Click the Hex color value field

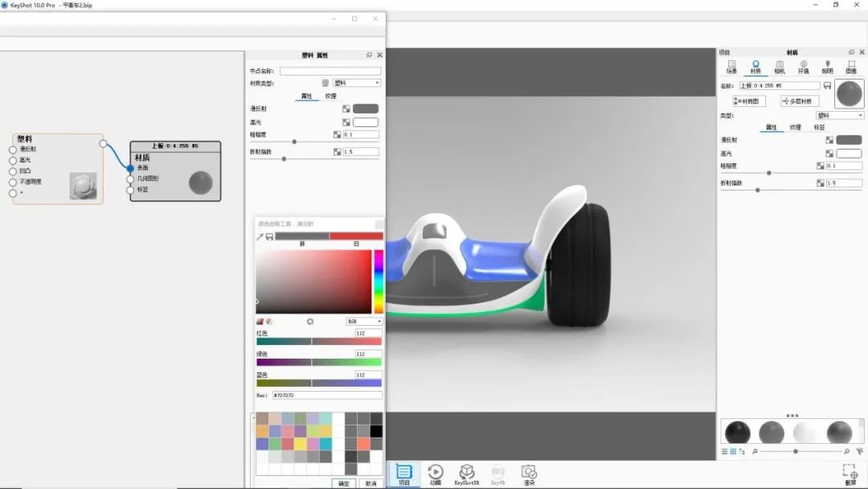point(326,395)
